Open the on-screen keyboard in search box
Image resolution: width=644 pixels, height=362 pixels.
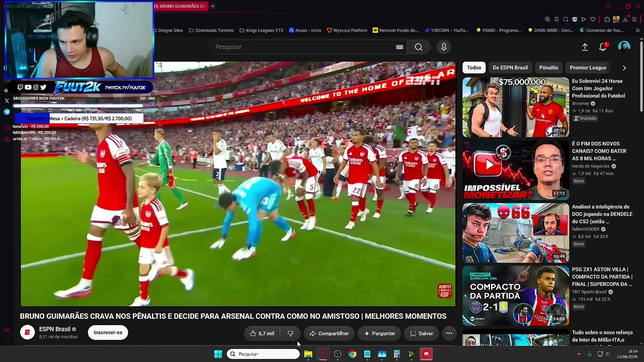pos(399,47)
